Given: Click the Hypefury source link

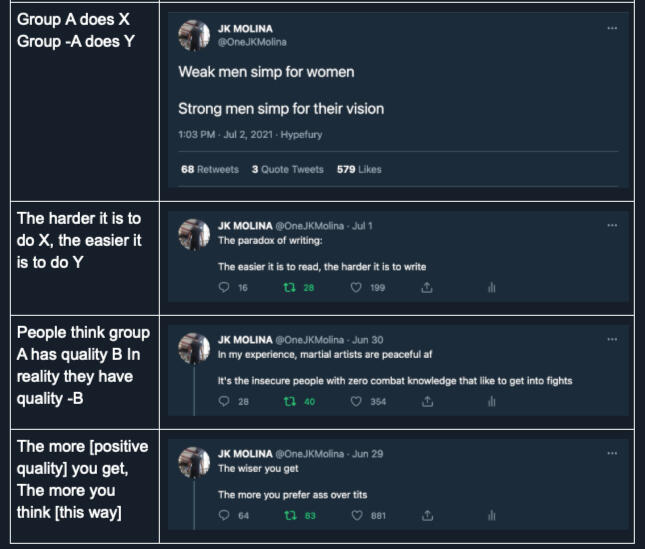Looking at the screenshot, I should pos(301,134).
